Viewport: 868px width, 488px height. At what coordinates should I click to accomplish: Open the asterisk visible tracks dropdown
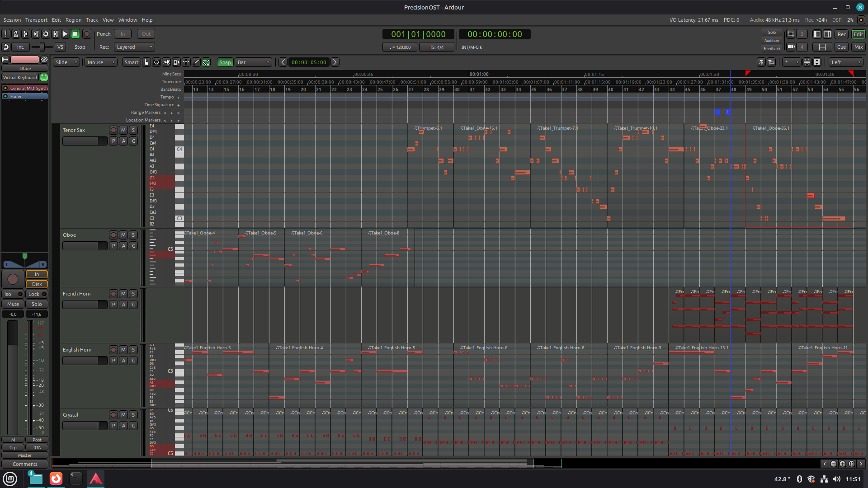pos(792,62)
